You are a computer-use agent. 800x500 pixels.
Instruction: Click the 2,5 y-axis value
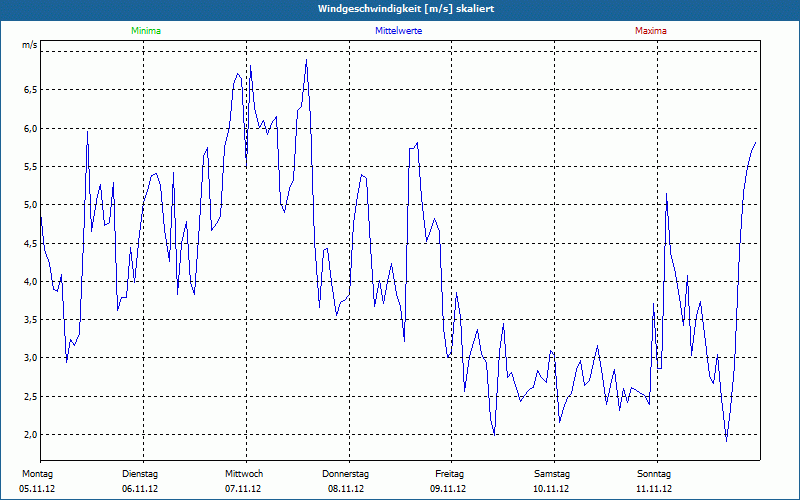[31, 396]
